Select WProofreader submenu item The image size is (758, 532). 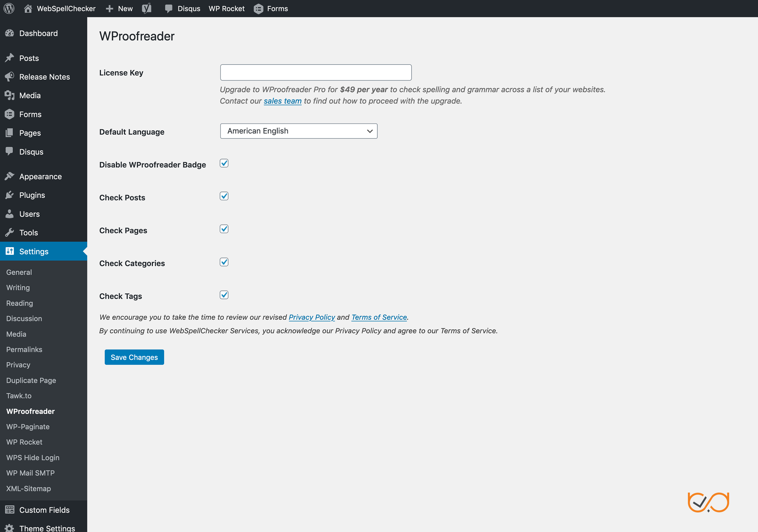(30, 411)
